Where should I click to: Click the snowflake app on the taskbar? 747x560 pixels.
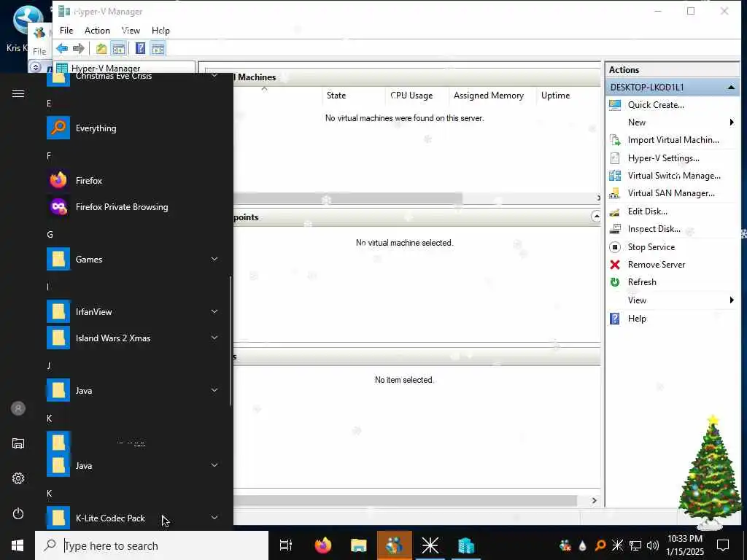point(430,545)
